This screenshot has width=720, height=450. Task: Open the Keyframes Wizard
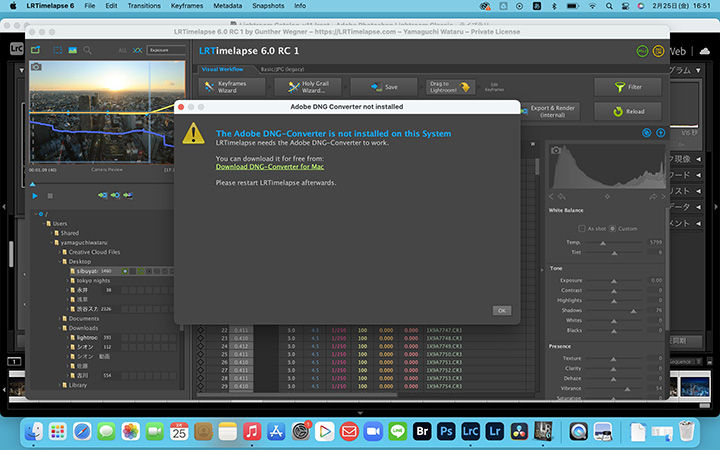pos(232,87)
